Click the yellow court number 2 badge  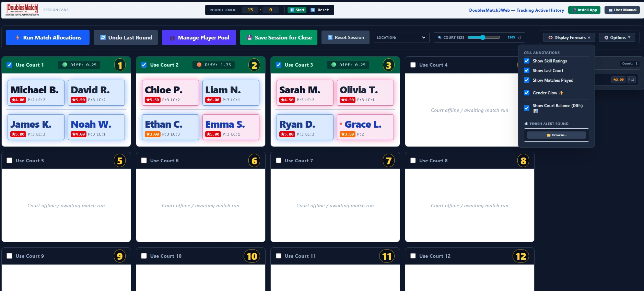click(254, 65)
